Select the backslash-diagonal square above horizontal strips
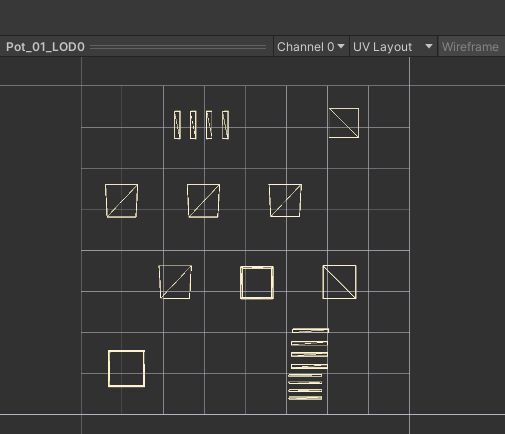 click(x=339, y=282)
